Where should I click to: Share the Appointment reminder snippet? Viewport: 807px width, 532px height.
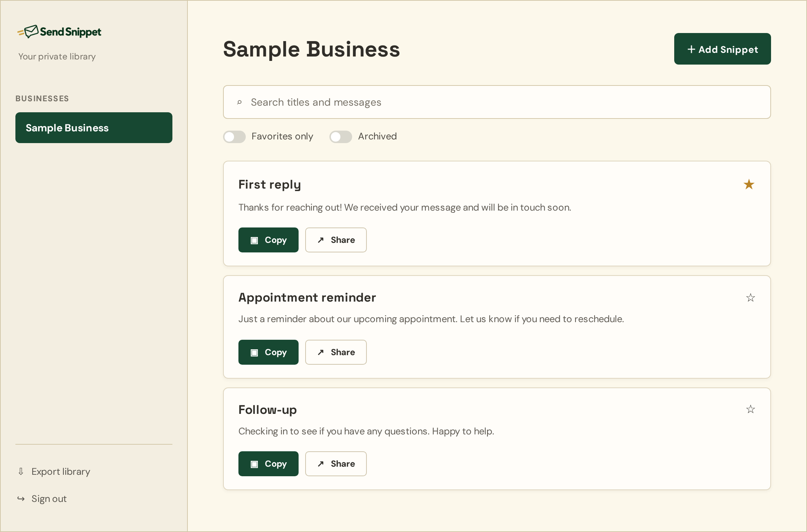pyautogui.click(x=336, y=352)
